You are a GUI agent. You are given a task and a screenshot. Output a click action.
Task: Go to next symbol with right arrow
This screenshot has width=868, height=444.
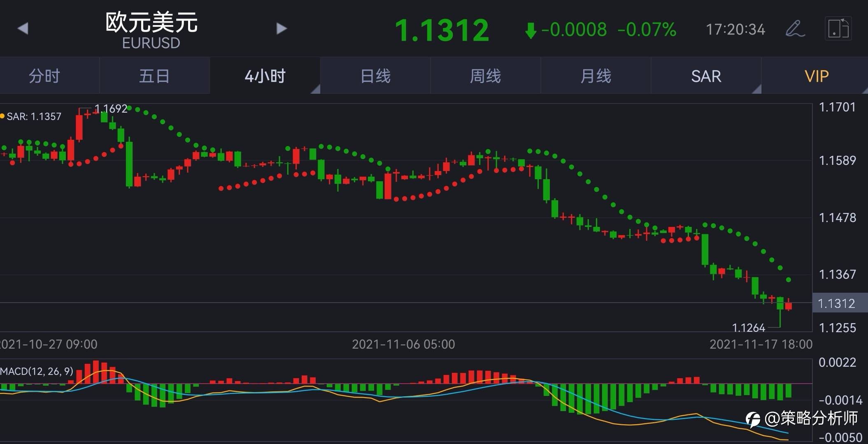[x=282, y=28]
